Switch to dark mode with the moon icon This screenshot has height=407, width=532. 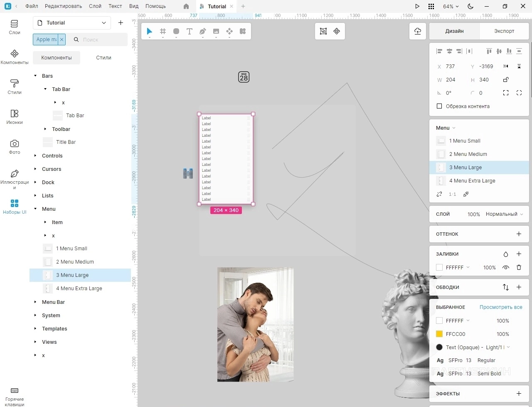[470, 6]
